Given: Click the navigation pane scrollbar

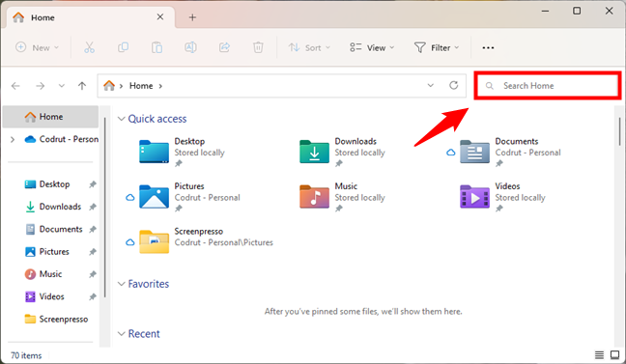Looking at the screenshot, I should 105,208.
